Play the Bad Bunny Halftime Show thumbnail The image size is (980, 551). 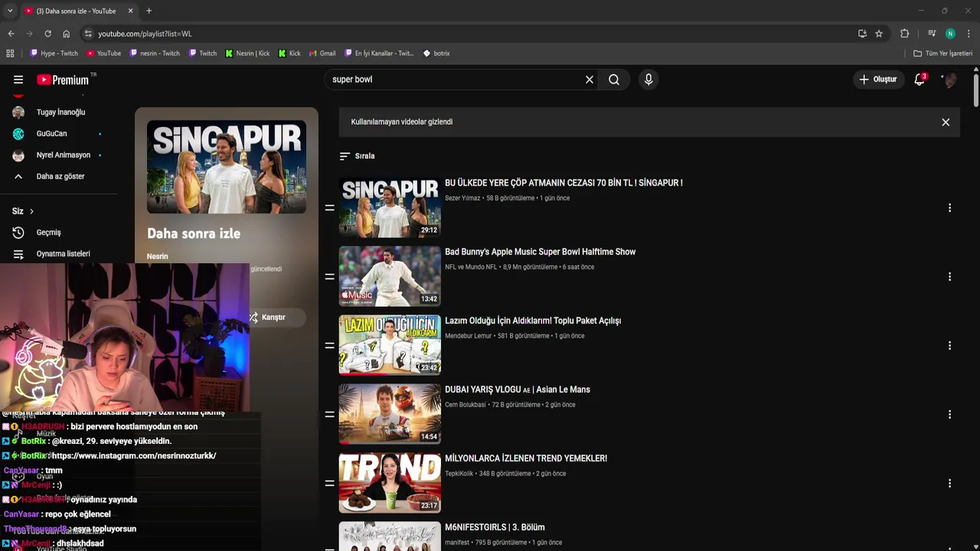point(390,276)
